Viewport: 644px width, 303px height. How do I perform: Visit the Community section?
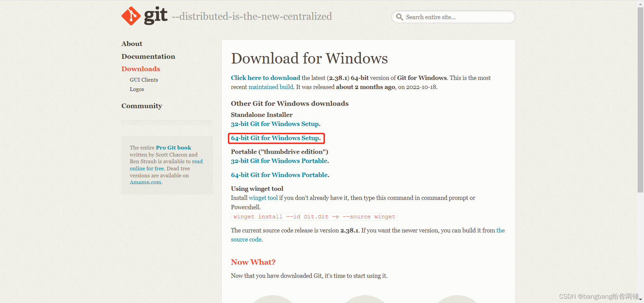[x=142, y=105]
